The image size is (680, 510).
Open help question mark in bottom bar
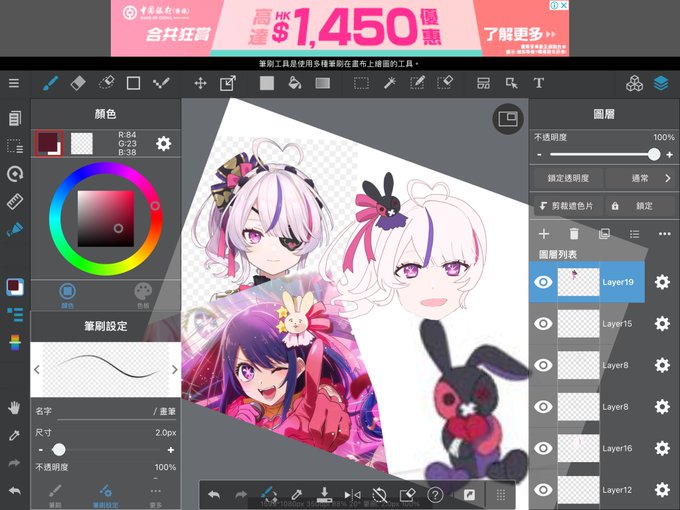[x=435, y=494]
